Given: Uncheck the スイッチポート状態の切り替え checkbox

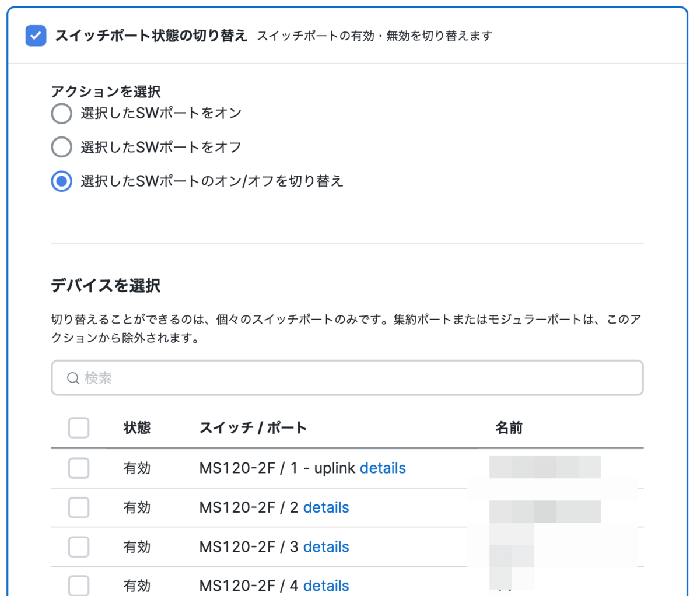Looking at the screenshot, I should pyautogui.click(x=36, y=36).
